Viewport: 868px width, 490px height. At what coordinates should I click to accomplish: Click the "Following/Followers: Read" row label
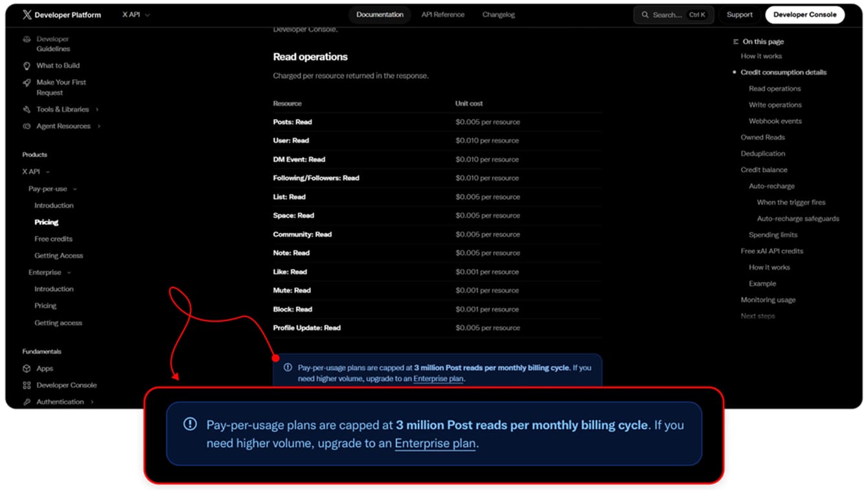[x=316, y=178]
